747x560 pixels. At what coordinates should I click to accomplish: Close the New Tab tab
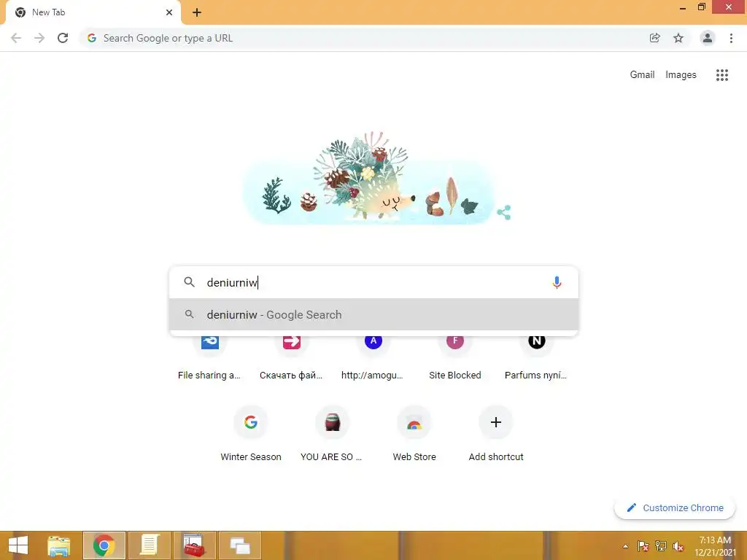coord(169,12)
